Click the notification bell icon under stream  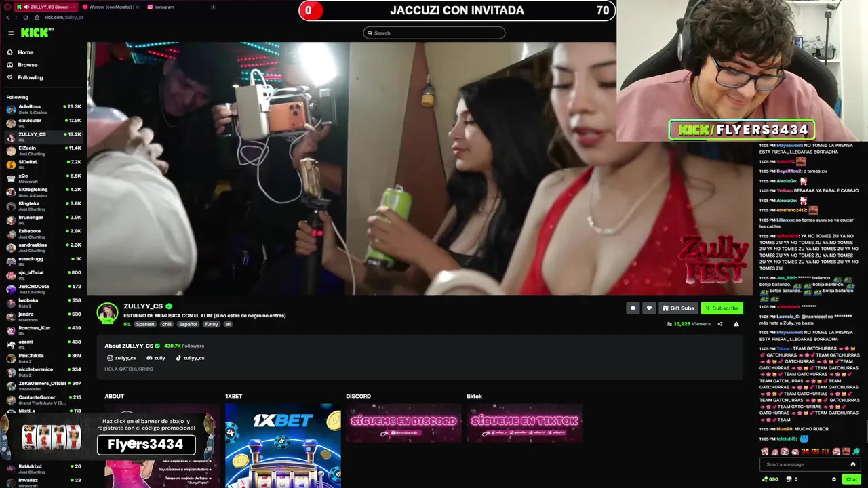pos(633,308)
